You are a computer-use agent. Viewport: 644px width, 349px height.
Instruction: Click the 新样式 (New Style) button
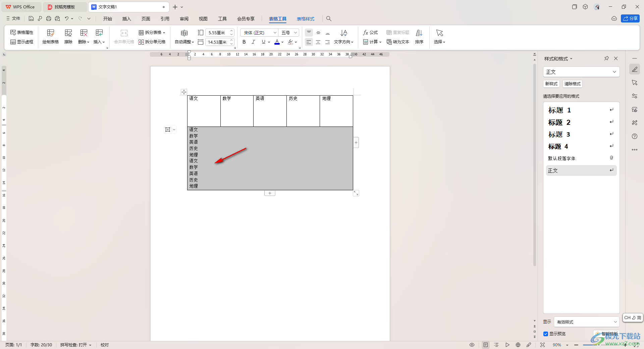pos(551,84)
